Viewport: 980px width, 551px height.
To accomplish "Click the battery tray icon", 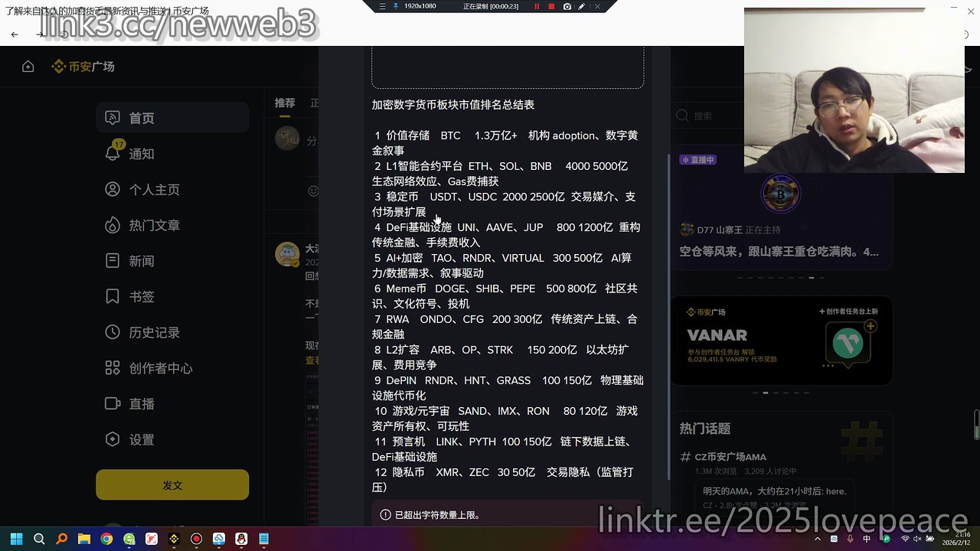I will point(929,539).
